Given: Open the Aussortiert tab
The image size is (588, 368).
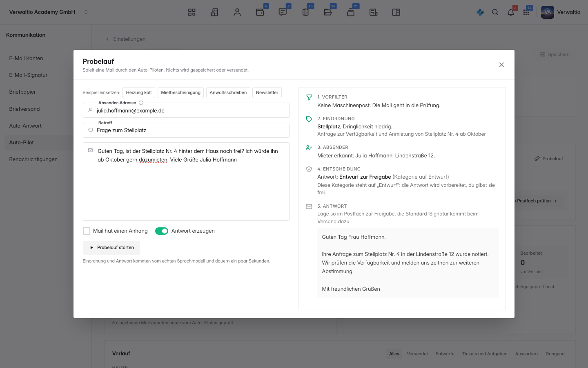Looking at the screenshot, I should coord(526,354).
